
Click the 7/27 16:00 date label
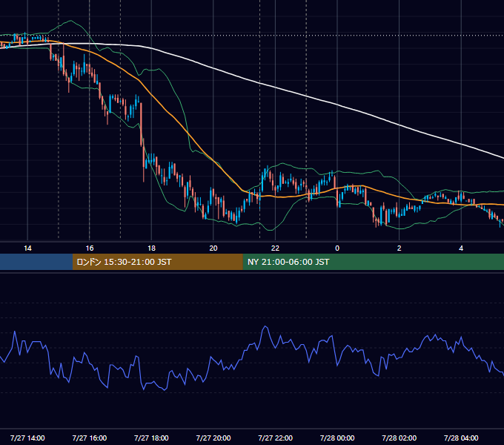(x=90, y=438)
